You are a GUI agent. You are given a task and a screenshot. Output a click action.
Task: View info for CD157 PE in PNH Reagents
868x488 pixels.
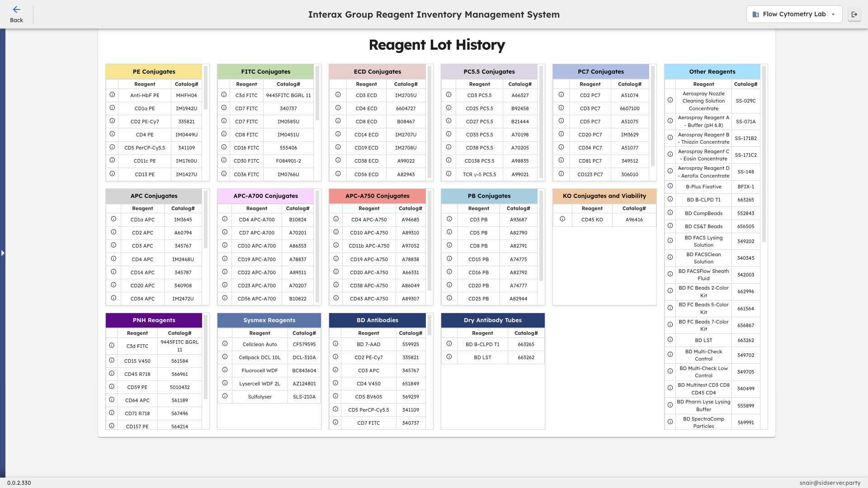point(112,425)
